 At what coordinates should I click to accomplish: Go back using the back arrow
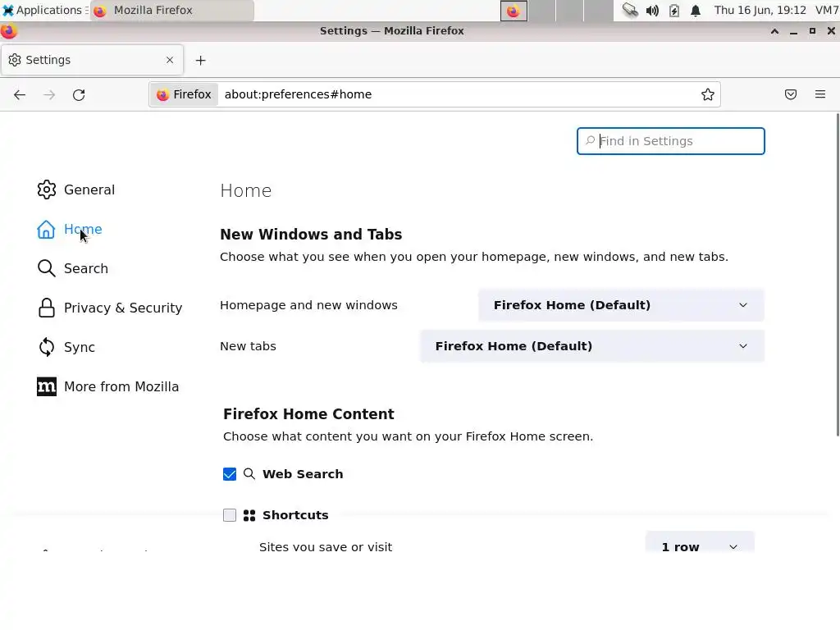(20, 95)
